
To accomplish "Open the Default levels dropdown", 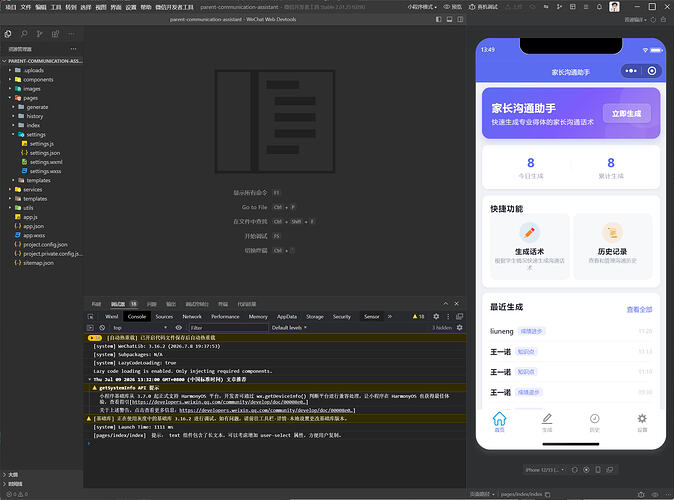I will 289,328.
